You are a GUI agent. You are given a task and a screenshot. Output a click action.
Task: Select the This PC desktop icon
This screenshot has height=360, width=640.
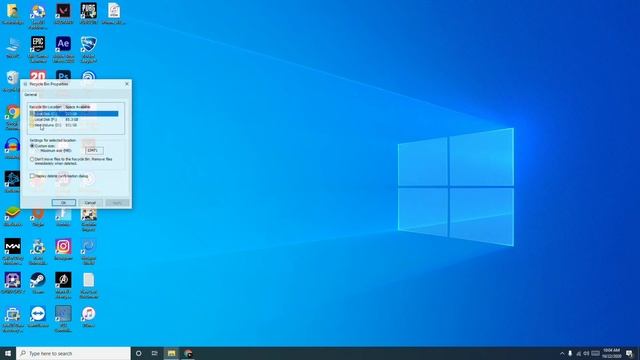pyautogui.click(x=13, y=47)
